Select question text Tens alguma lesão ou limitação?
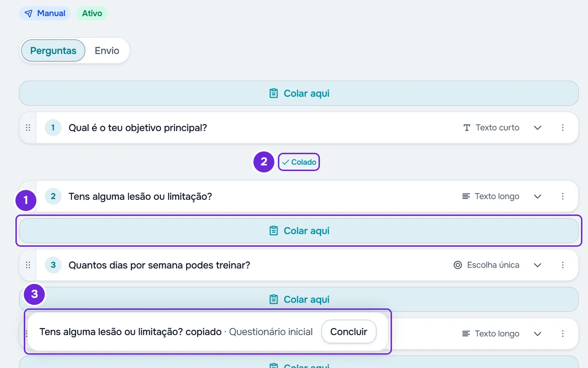The image size is (588, 368). (140, 196)
